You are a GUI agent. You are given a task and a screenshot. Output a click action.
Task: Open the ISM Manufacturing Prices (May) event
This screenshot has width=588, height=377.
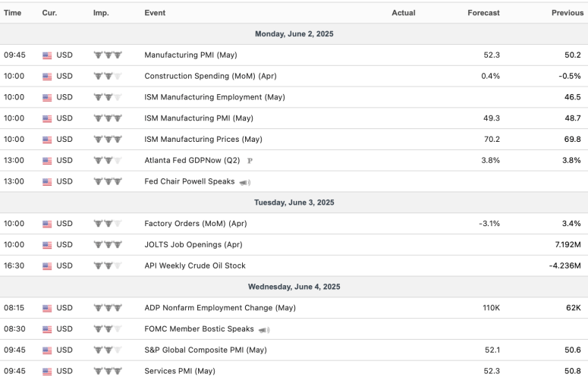203,139
